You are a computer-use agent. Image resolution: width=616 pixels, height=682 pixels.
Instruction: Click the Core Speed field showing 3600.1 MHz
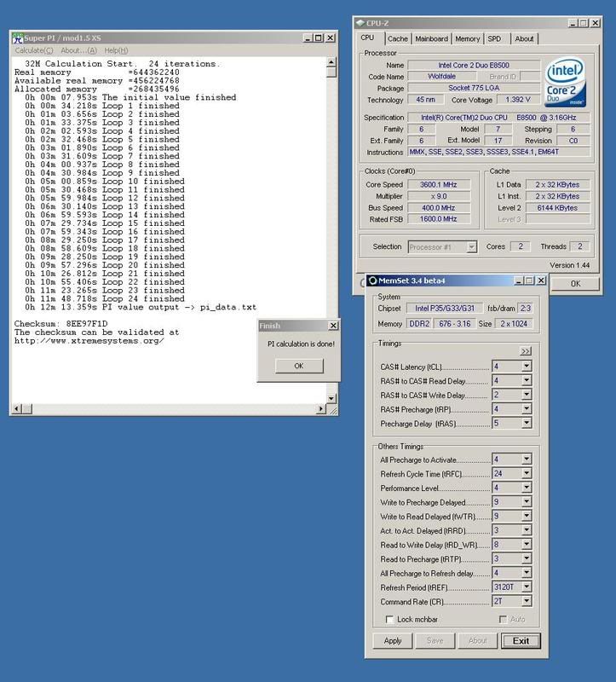439,185
